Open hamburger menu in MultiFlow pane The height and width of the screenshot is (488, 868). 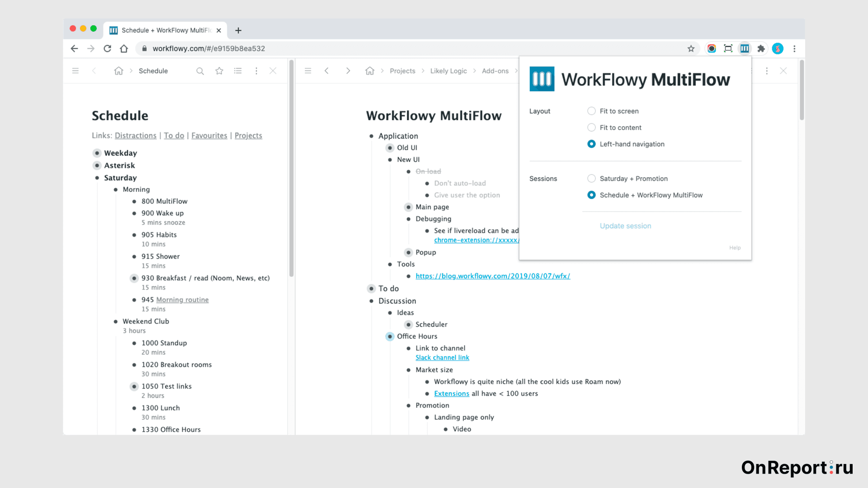(x=308, y=71)
